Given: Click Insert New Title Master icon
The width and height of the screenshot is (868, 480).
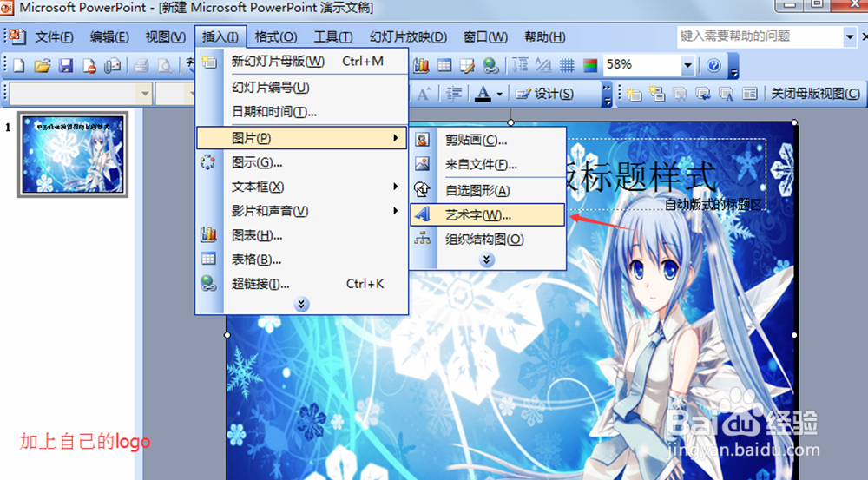Looking at the screenshot, I should coord(656,94).
